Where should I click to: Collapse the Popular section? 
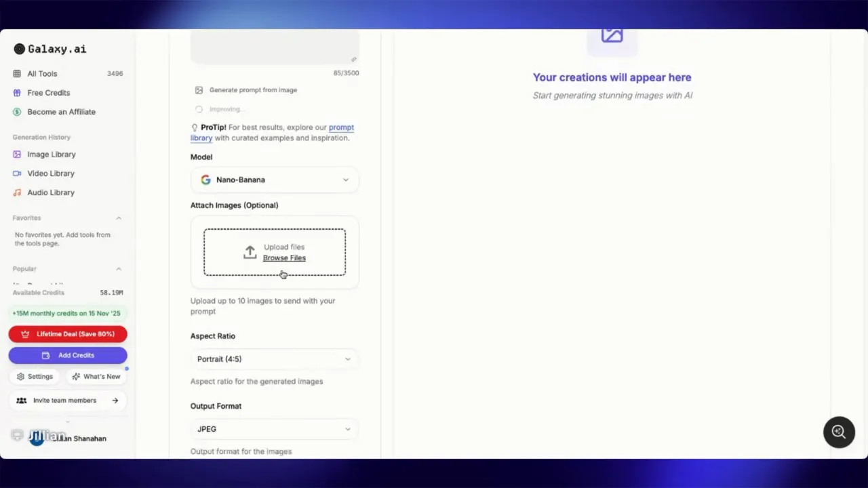pos(119,268)
